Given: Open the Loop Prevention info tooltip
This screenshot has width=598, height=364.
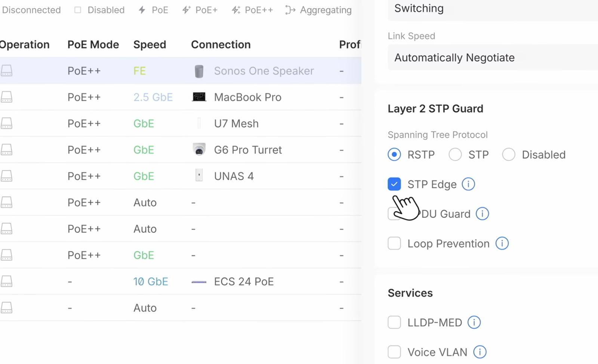Looking at the screenshot, I should [502, 243].
